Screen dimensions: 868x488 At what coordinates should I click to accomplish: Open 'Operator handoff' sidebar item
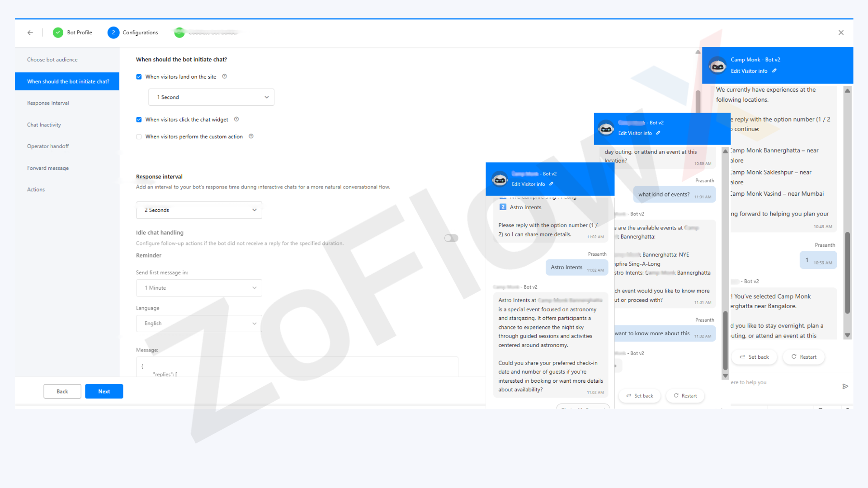48,146
